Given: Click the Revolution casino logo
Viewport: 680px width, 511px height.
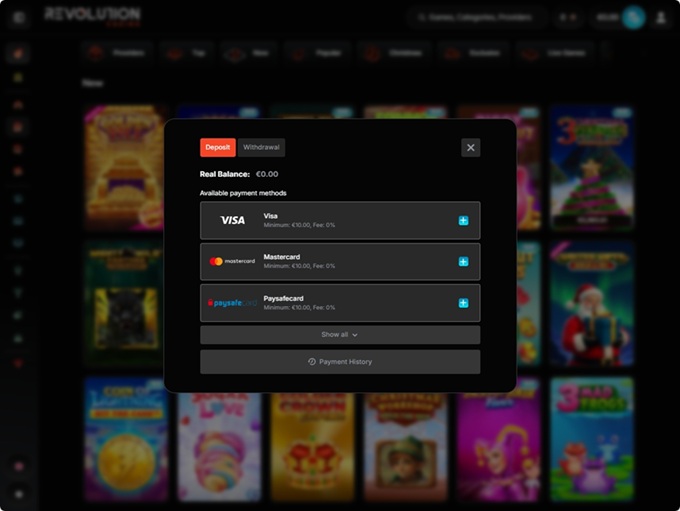Looking at the screenshot, I should (92, 16).
